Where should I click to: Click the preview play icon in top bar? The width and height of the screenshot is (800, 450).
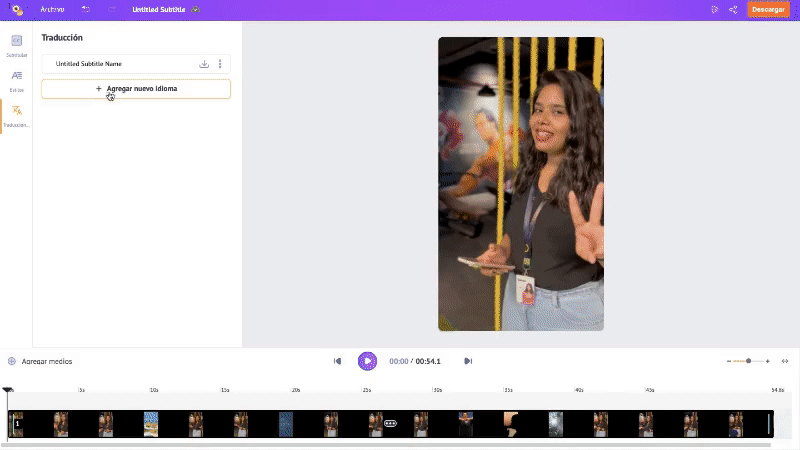[x=714, y=9]
